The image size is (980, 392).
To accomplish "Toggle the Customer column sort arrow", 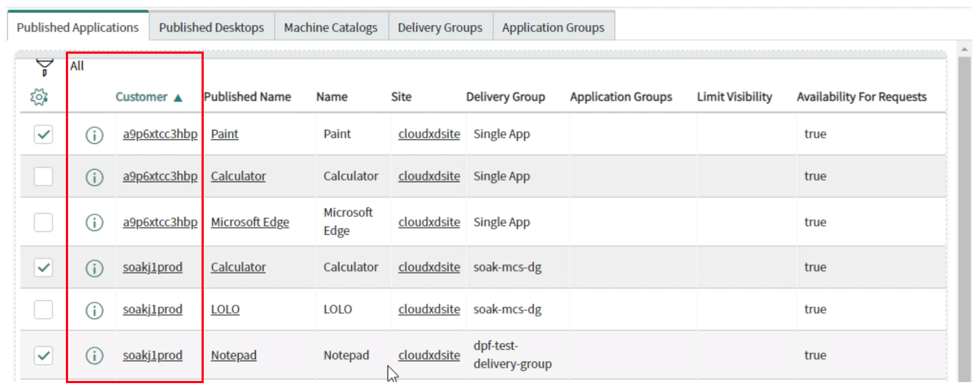I will pos(178,98).
